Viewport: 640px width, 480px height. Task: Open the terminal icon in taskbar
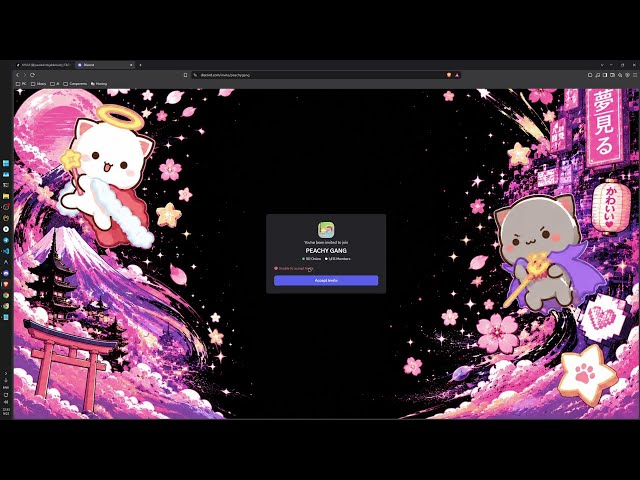pyautogui.click(x=6, y=185)
